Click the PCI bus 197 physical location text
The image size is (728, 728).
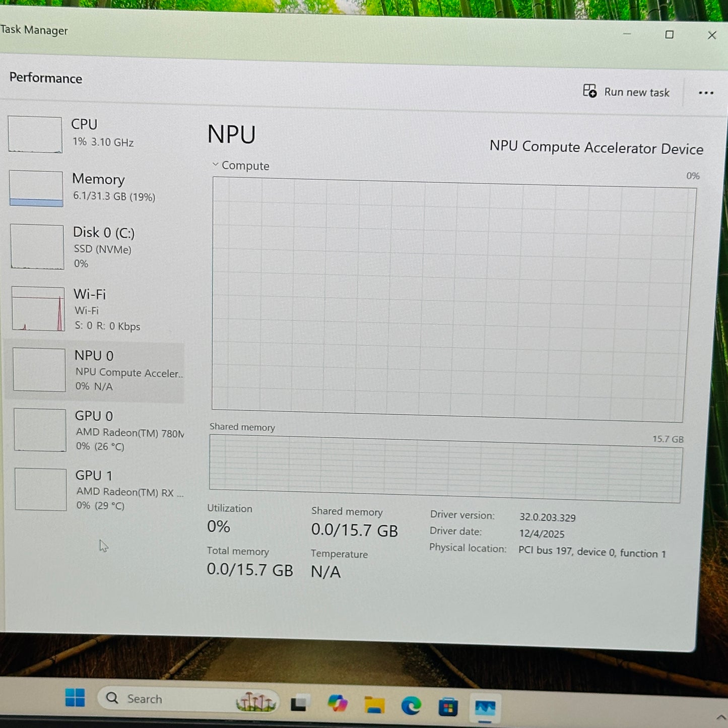pyautogui.click(x=592, y=552)
